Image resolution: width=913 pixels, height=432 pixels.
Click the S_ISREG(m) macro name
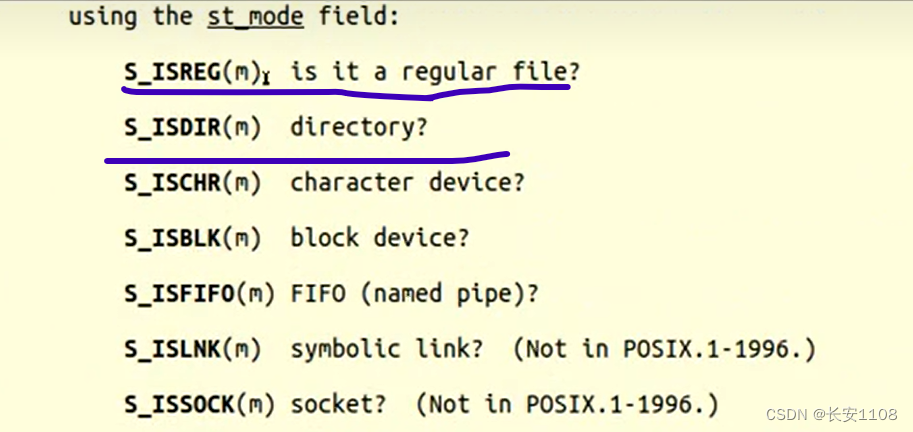click(192, 72)
